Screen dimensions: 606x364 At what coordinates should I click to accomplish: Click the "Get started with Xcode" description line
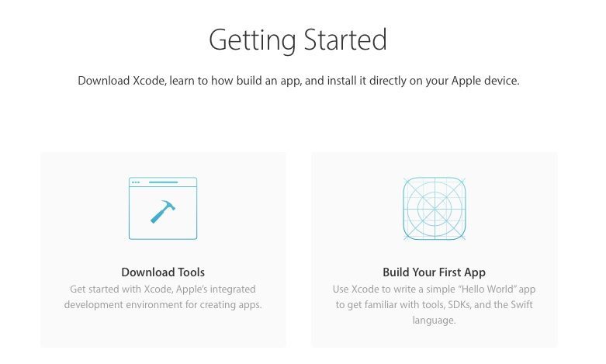[x=163, y=289]
